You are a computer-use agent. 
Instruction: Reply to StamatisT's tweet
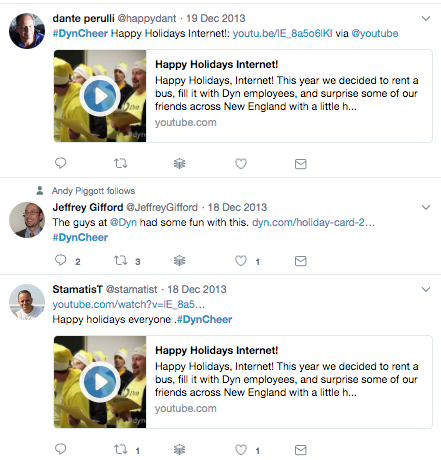pos(61,449)
